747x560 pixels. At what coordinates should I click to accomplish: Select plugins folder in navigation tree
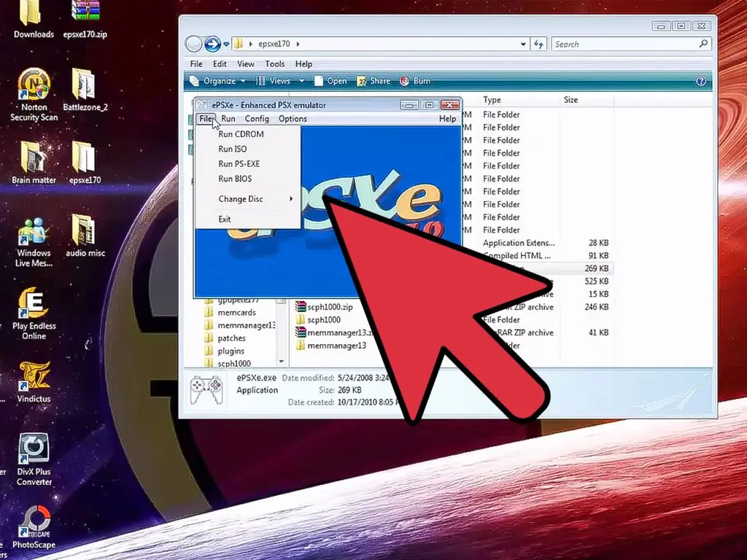click(x=225, y=351)
